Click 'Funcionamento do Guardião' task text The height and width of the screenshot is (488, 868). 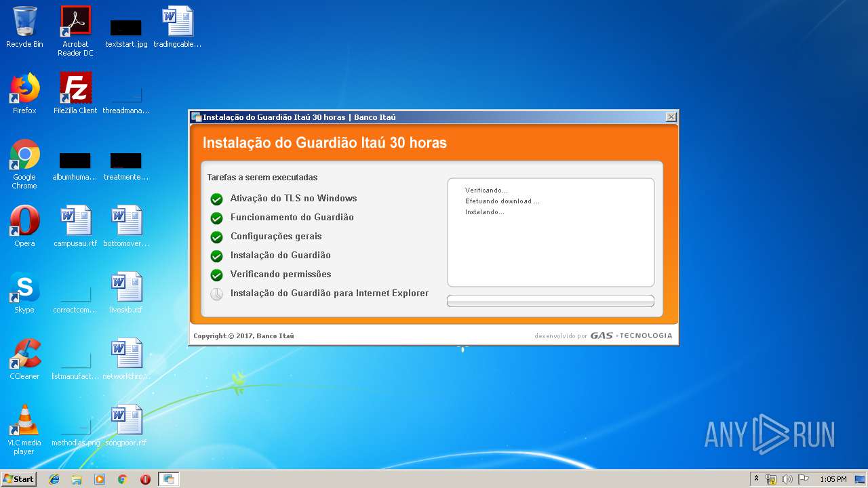coord(292,218)
